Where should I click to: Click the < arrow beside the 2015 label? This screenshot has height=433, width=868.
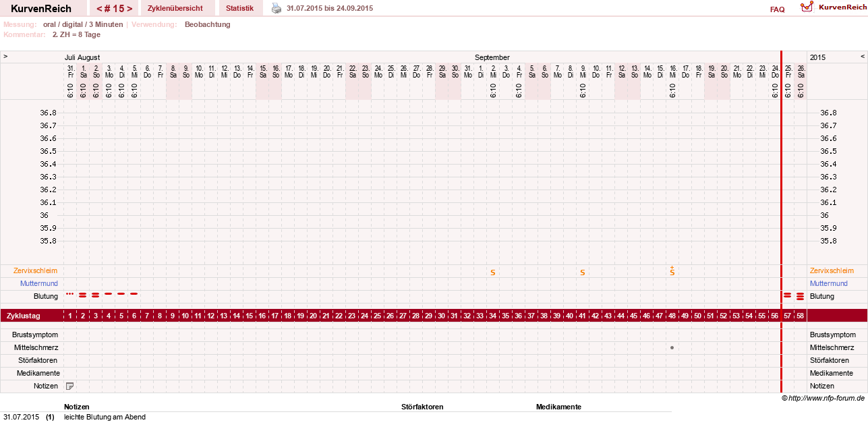coord(862,57)
